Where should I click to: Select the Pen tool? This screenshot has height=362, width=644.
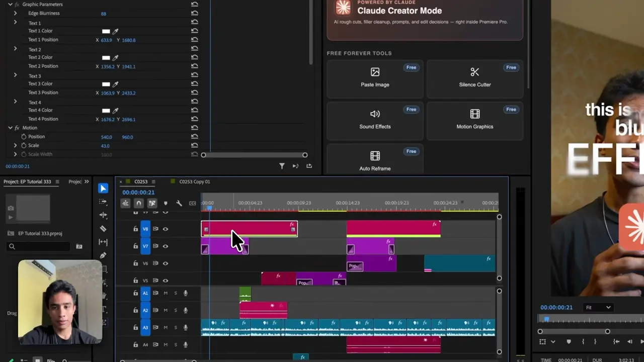pos(103,255)
